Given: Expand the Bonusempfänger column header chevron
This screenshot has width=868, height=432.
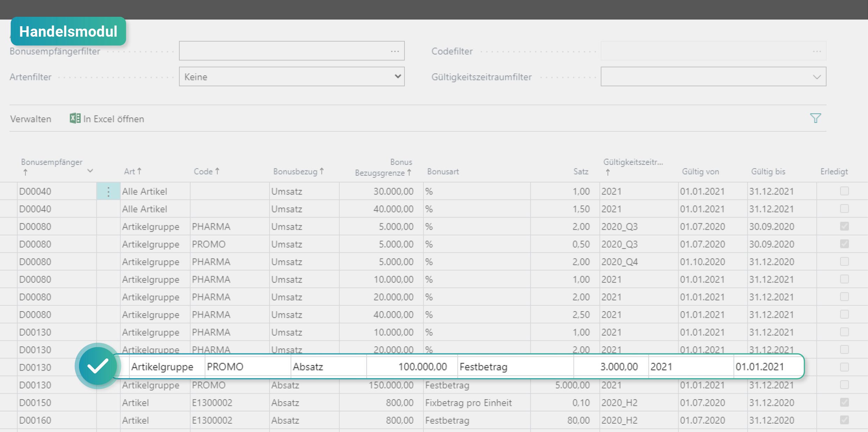Looking at the screenshot, I should coord(90,171).
